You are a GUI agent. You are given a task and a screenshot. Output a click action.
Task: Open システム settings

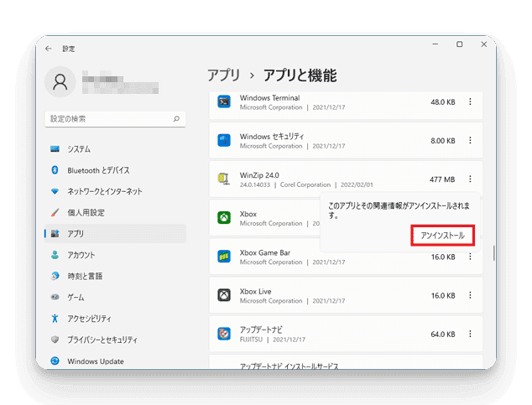(x=115, y=149)
